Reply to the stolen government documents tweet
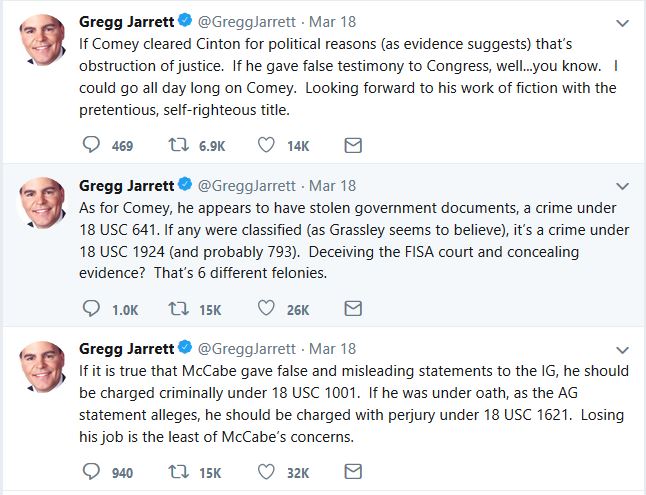The height and width of the screenshot is (495, 646). tap(91, 309)
